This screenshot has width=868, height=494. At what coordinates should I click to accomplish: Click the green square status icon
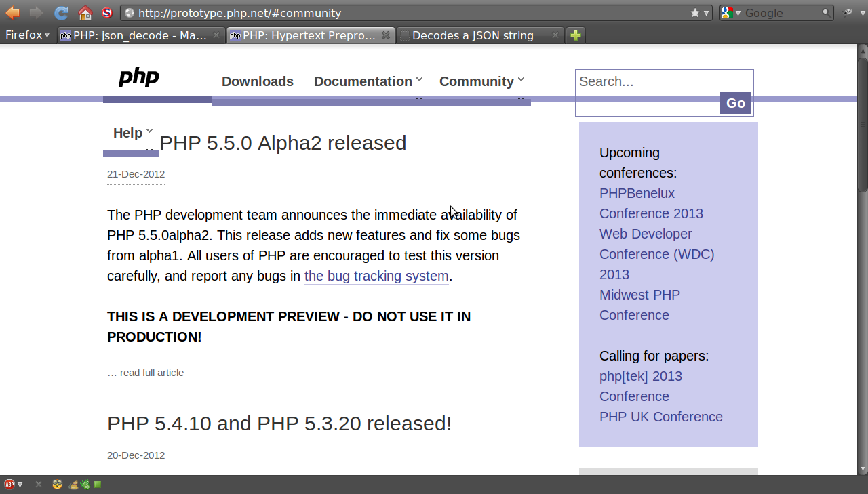click(98, 485)
